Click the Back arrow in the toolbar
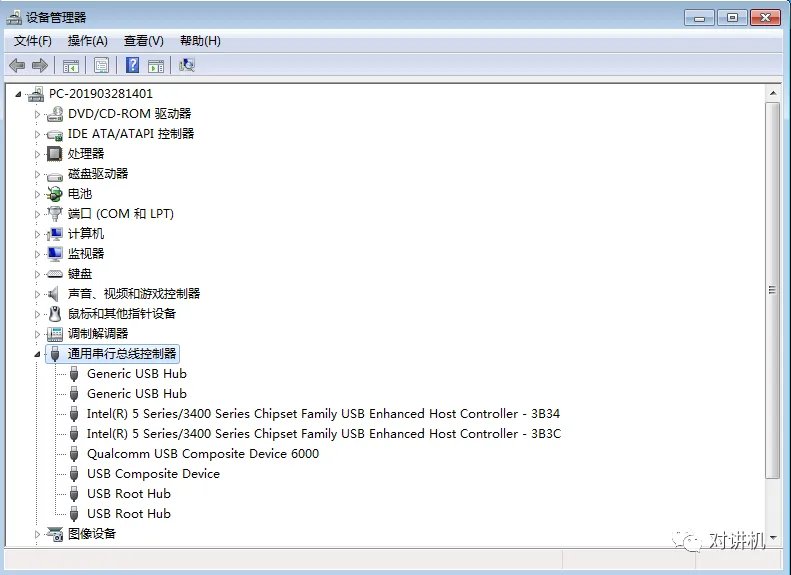The width and height of the screenshot is (791, 575). [x=17, y=65]
